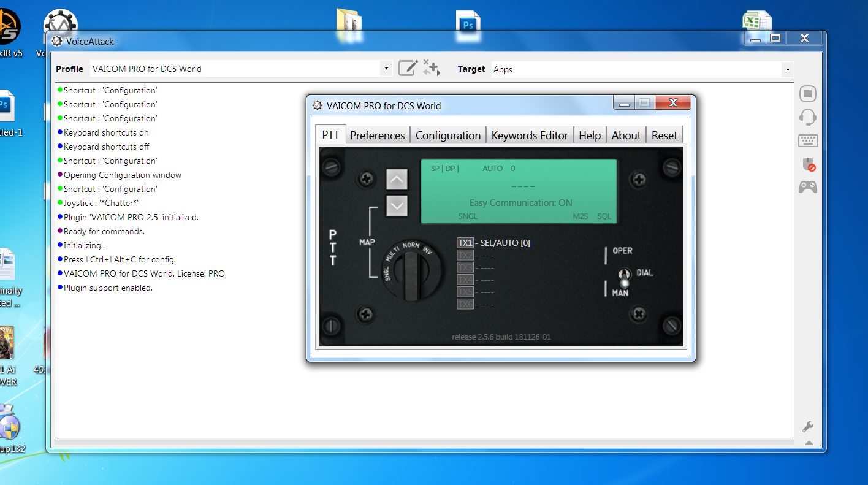Click the PTT panel down arrow button
The image size is (868, 485).
[x=397, y=205]
